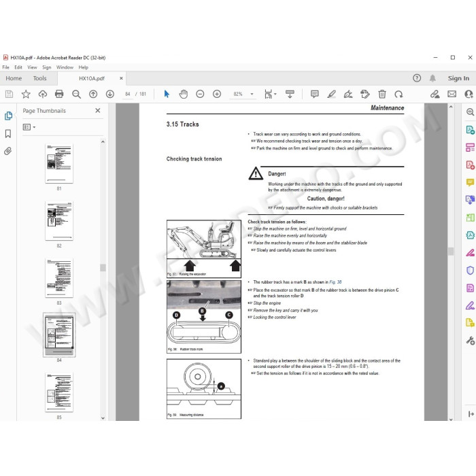Open Export PDF tool in right pane

point(470,130)
